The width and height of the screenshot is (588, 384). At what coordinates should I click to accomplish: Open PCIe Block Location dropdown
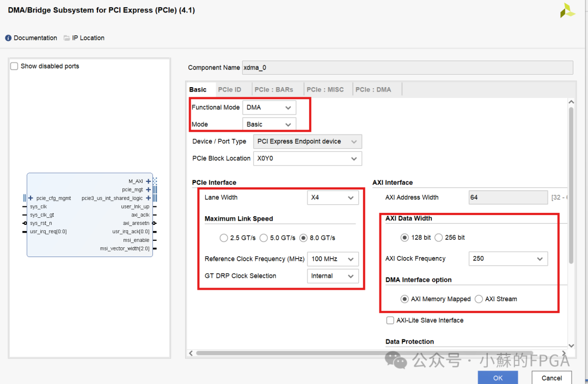click(x=308, y=159)
